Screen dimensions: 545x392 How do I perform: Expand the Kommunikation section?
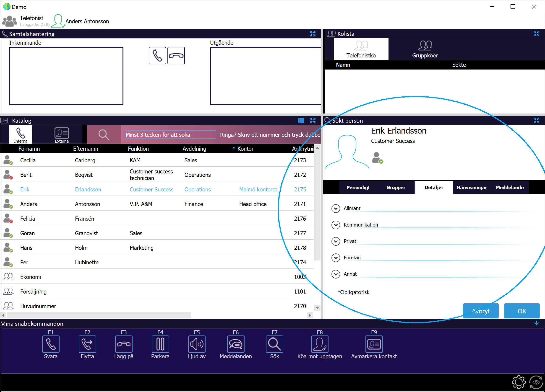[336, 225]
